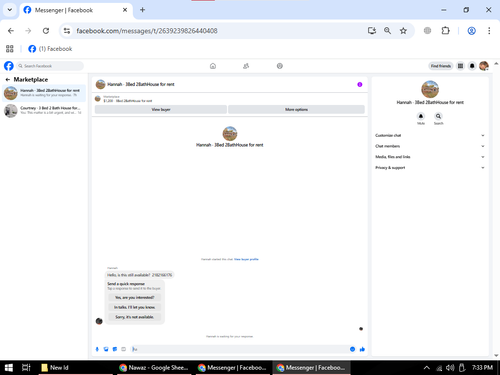This screenshot has height=375, width=500.
Task: Open the tab search dropdown arrow
Action: click(x=10, y=10)
